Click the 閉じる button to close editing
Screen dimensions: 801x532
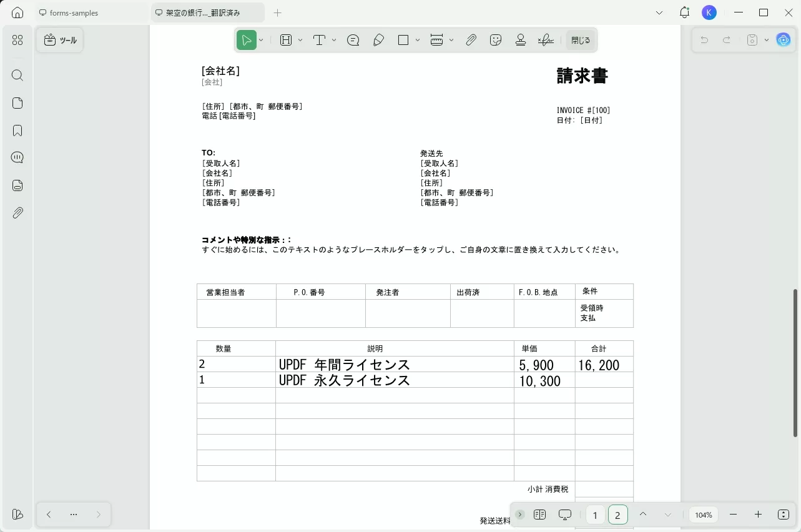[580, 39]
